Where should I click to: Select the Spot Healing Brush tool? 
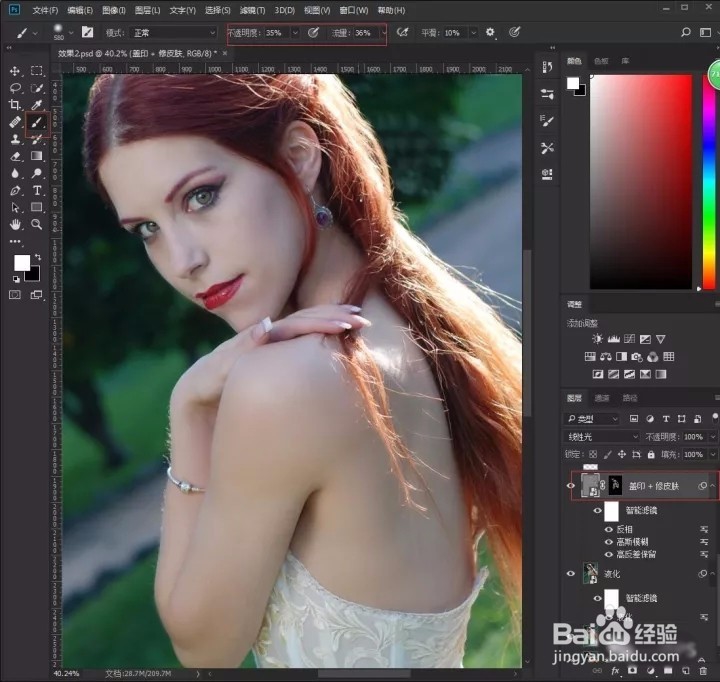coord(15,122)
